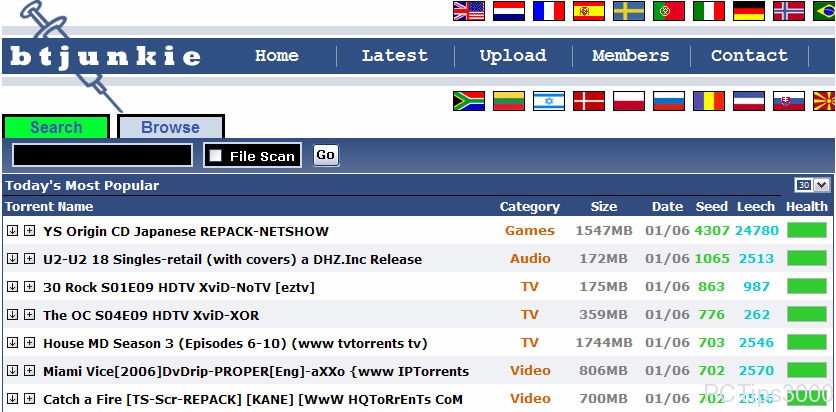Image resolution: width=836 pixels, height=412 pixels.
Task: Select the Norwegian flag language
Action: pyautogui.click(x=789, y=11)
